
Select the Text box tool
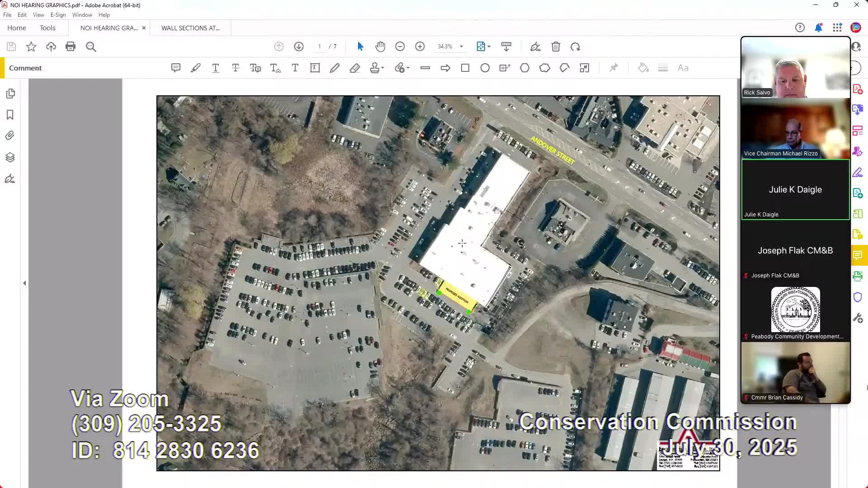click(x=315, y=68)
